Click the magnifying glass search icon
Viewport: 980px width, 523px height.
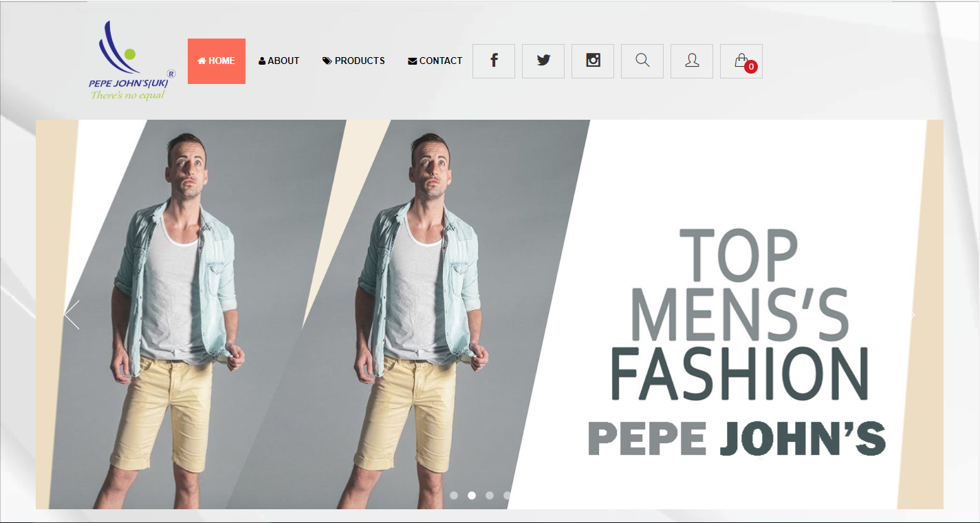point(642,61)
